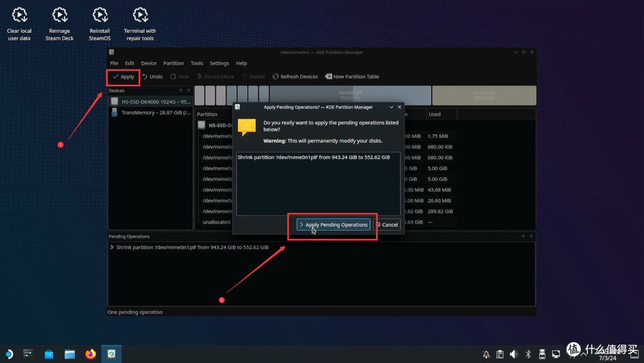
Task: Create a New Partition Table
Action: click(x=352, y=77)
